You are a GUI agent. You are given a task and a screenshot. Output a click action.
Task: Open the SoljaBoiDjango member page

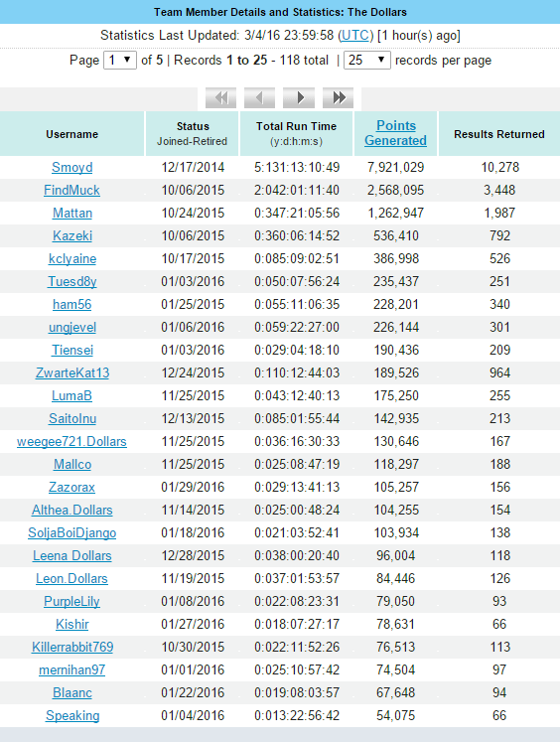71,532
